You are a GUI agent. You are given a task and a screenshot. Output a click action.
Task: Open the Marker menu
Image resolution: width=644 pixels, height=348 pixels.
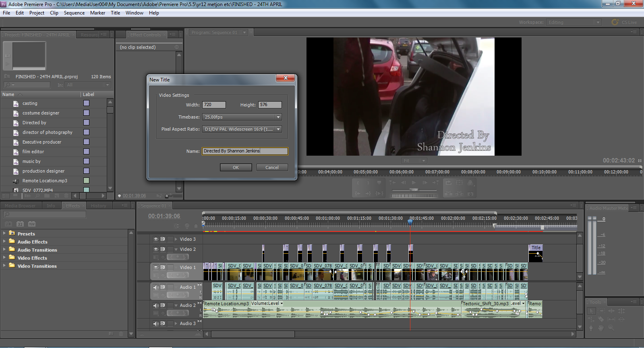97,13
